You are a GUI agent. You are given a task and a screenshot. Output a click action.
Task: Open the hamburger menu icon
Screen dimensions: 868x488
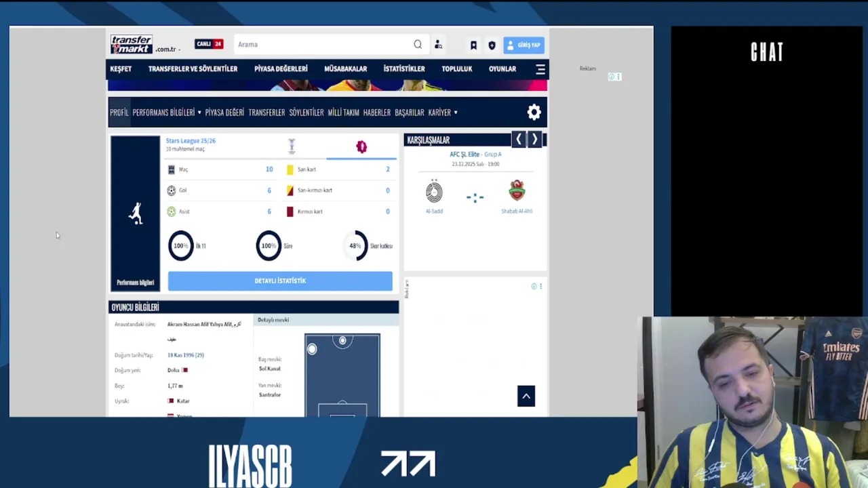540,69
